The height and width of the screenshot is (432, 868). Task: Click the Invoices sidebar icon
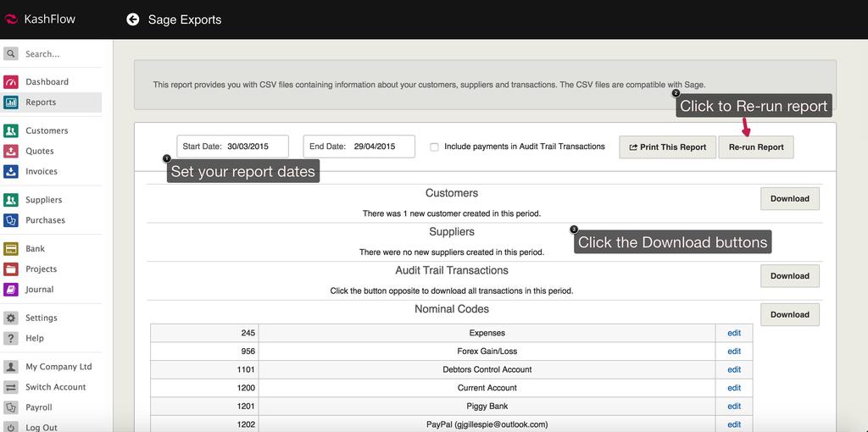point(11,172)
